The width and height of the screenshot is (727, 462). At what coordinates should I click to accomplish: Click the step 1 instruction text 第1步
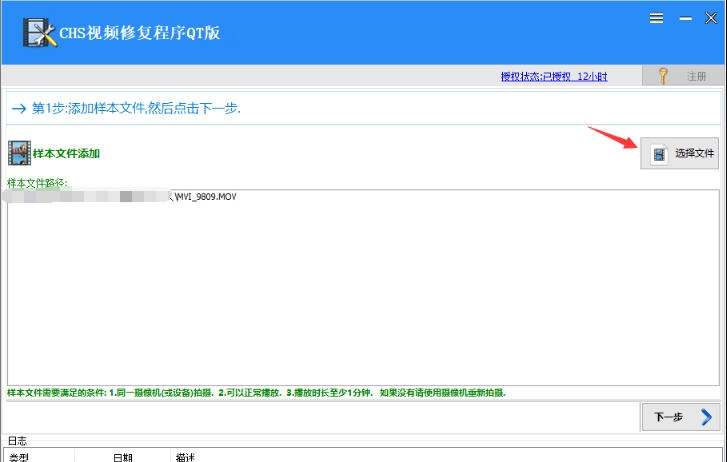pyautogui.click(x=136, y=109)
